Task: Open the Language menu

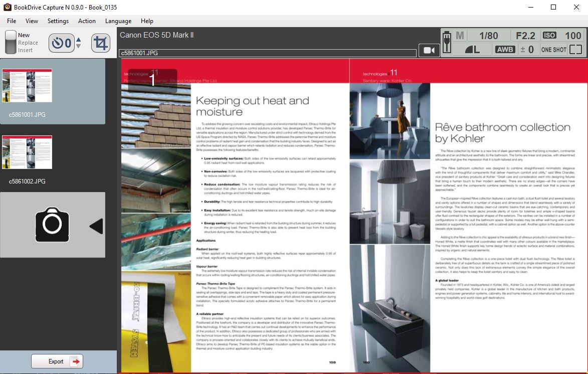Action: tap(118, 21)
